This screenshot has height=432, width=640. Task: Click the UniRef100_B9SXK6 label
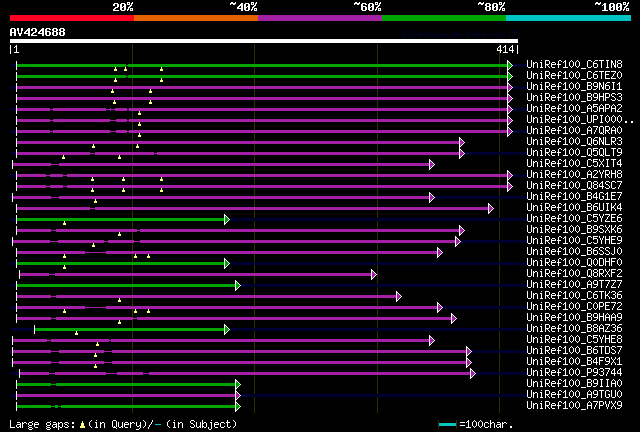[x=574, y=230]
